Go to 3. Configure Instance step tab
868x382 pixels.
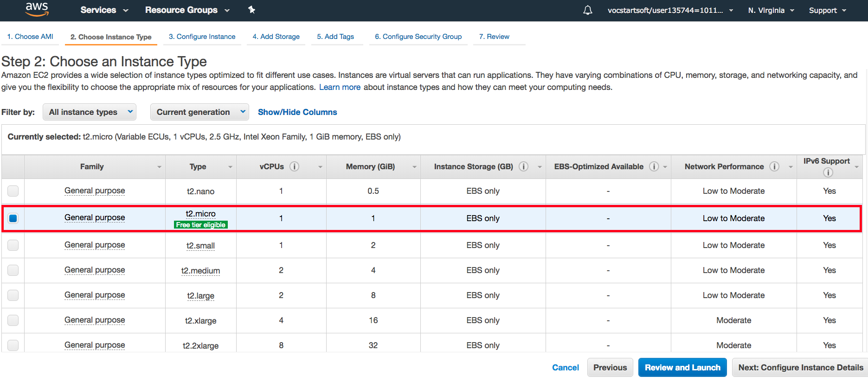point(202,37)
